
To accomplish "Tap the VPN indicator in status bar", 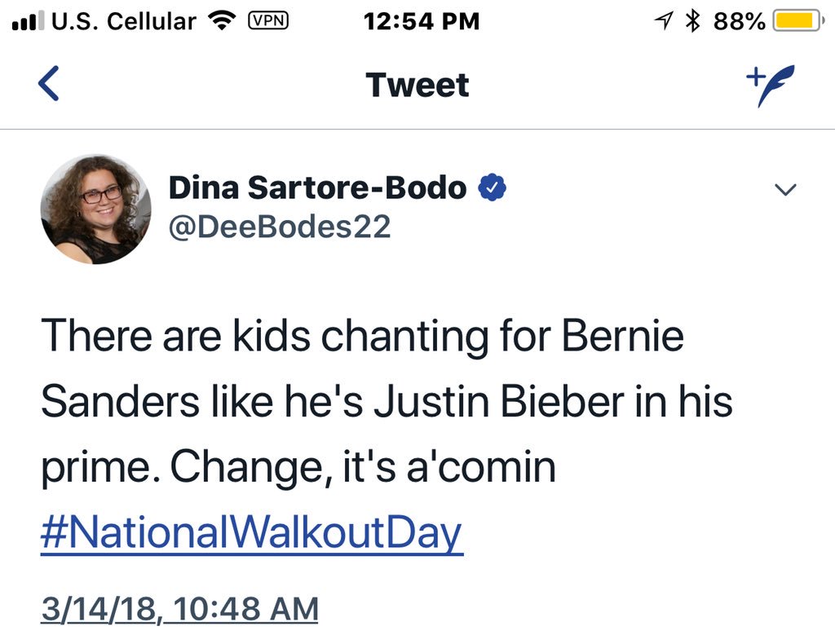I will point(267,21).
